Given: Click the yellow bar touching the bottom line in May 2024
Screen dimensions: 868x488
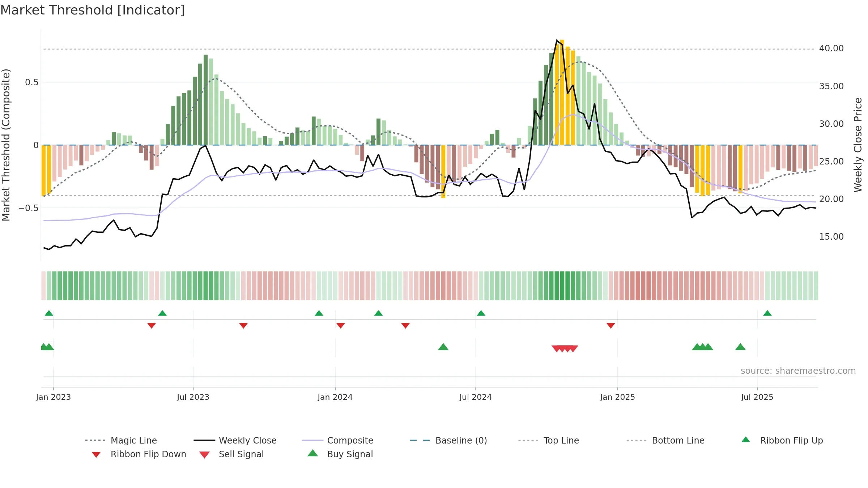Looking at the screenshot, I should tap(443, 172).
